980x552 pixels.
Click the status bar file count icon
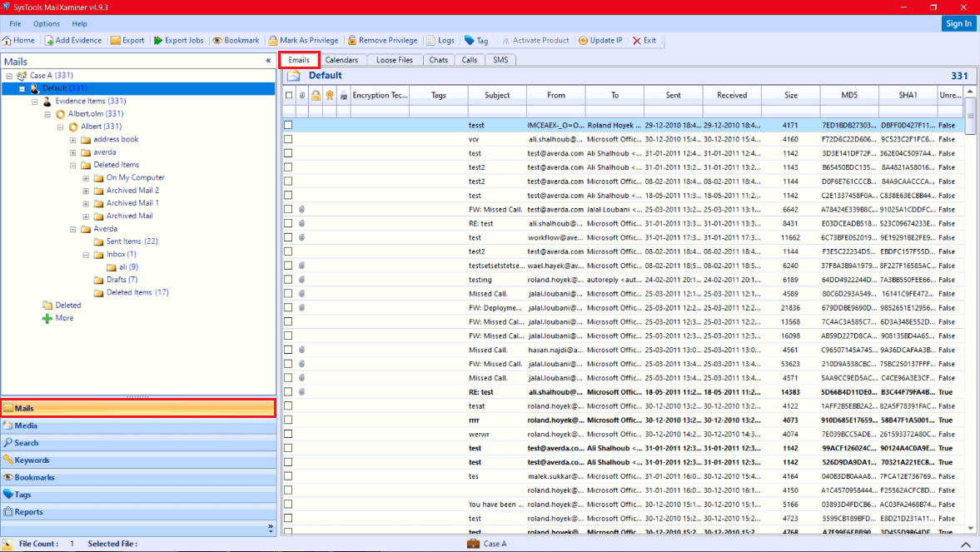coord(7,544)
